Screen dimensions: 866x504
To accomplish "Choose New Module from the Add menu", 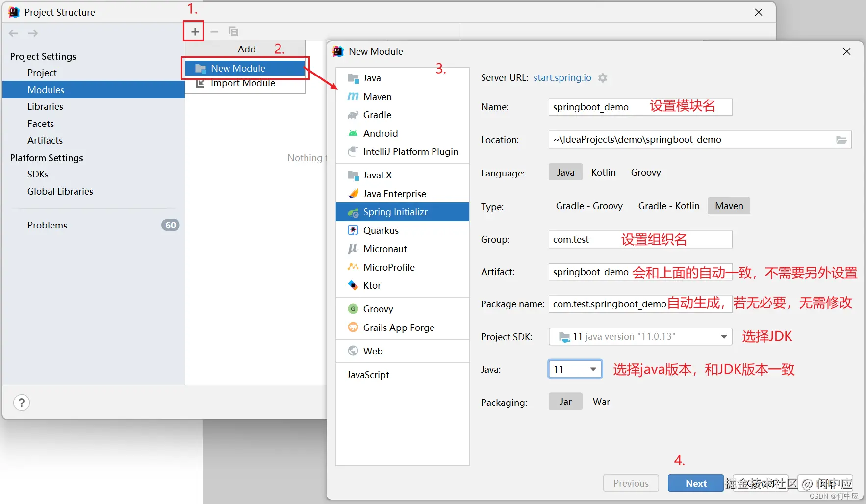I will pyautogui.click(x=245, y=68).
